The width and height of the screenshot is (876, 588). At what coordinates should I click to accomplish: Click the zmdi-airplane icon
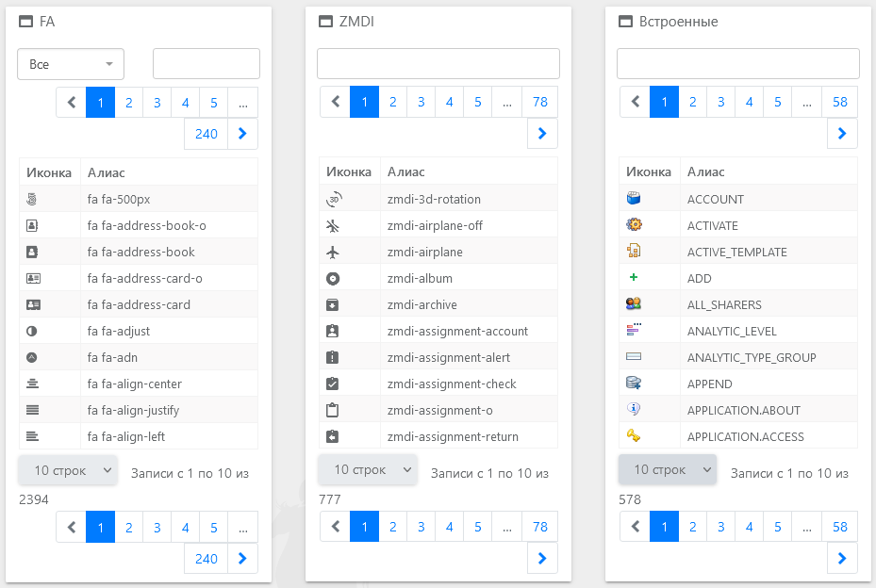pyautogui.click(x=332, y=252)
